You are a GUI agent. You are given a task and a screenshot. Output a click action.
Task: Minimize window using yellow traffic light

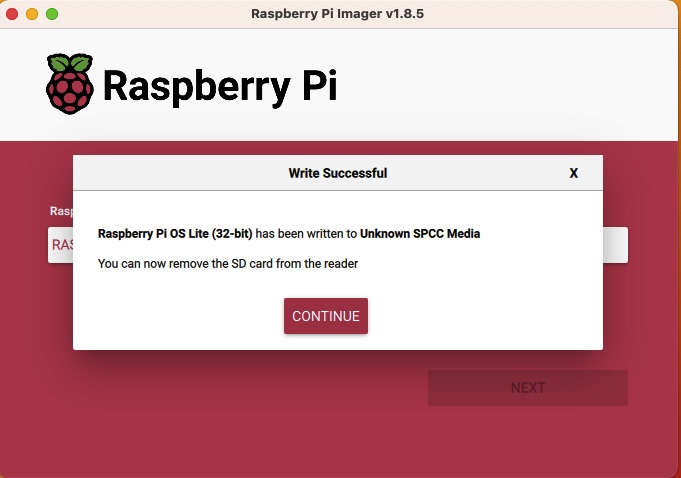tap(32, 14)
